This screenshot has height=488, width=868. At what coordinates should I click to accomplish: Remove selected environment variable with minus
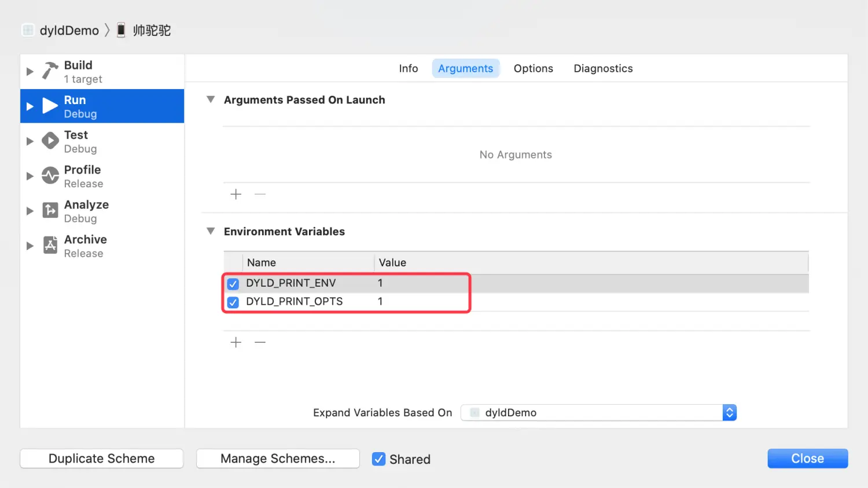(260, 342)
